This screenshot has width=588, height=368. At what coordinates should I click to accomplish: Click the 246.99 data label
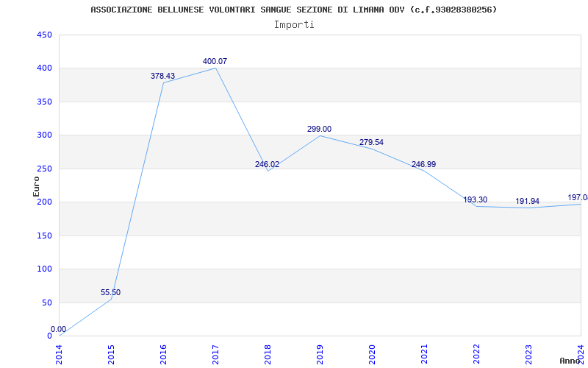click(424, 164)
